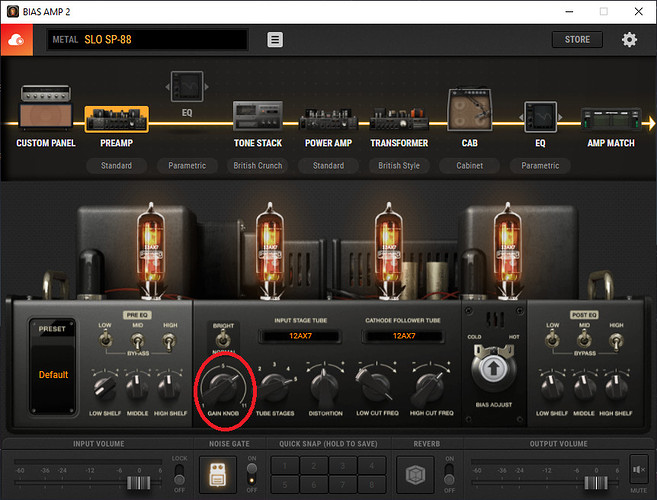Open the Cathode Follower Tube 12AX7 selector
This screenshot has width=657, height=500.
click(x=404, y=336)
